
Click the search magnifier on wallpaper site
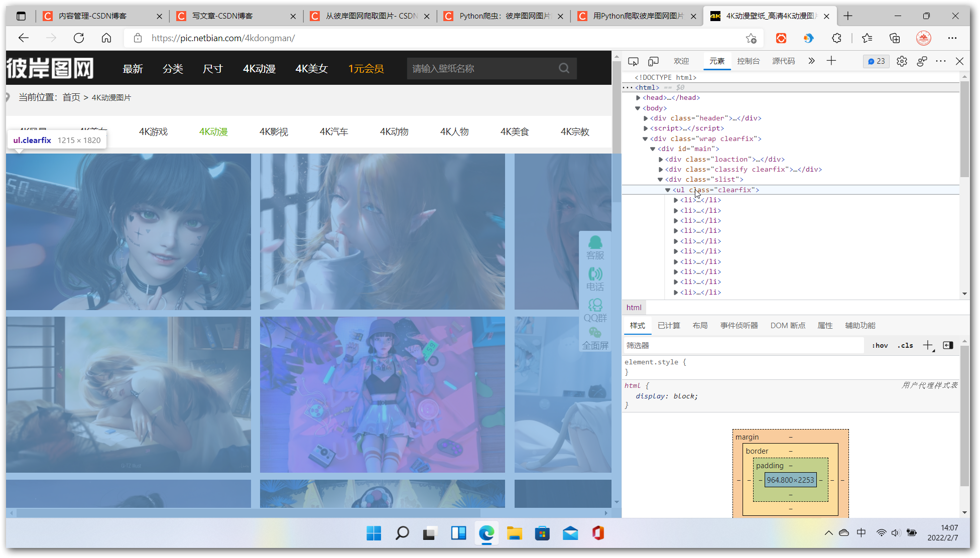click(x=564, y=68)
